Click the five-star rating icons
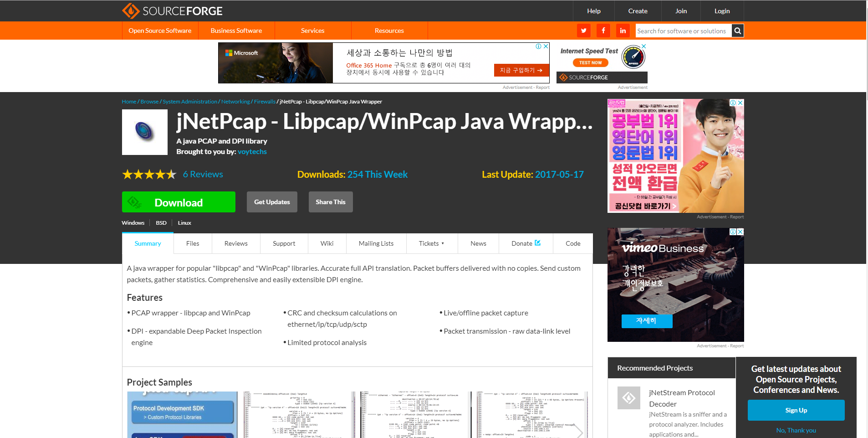868x438 pixels. [149, 175]
